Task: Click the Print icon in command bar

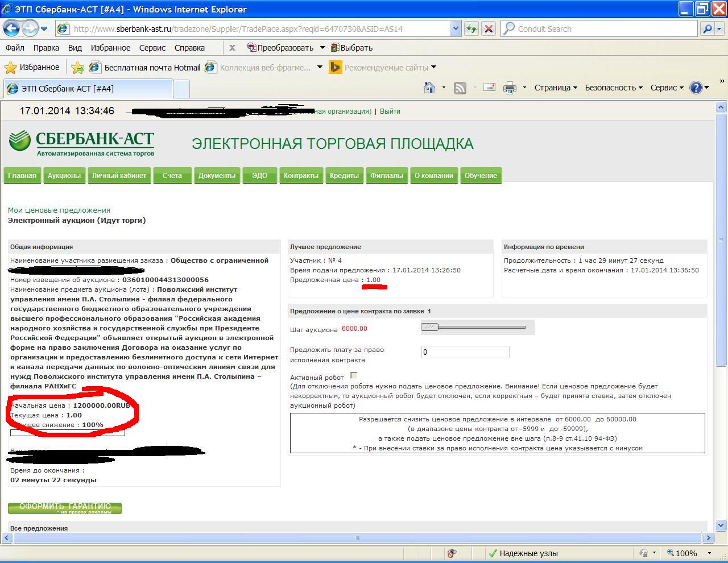Action: pyautogui.click(x=510, y=88)
